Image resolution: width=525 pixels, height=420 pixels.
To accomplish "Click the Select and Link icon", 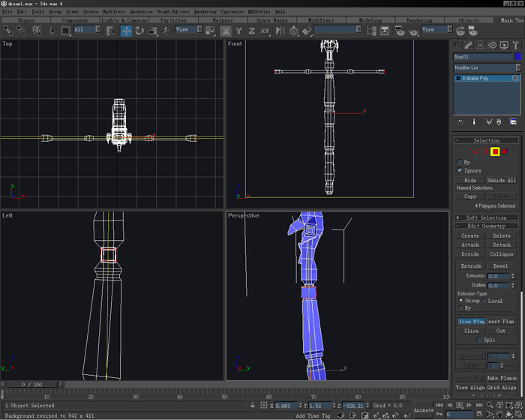I will tap(8, 31).
